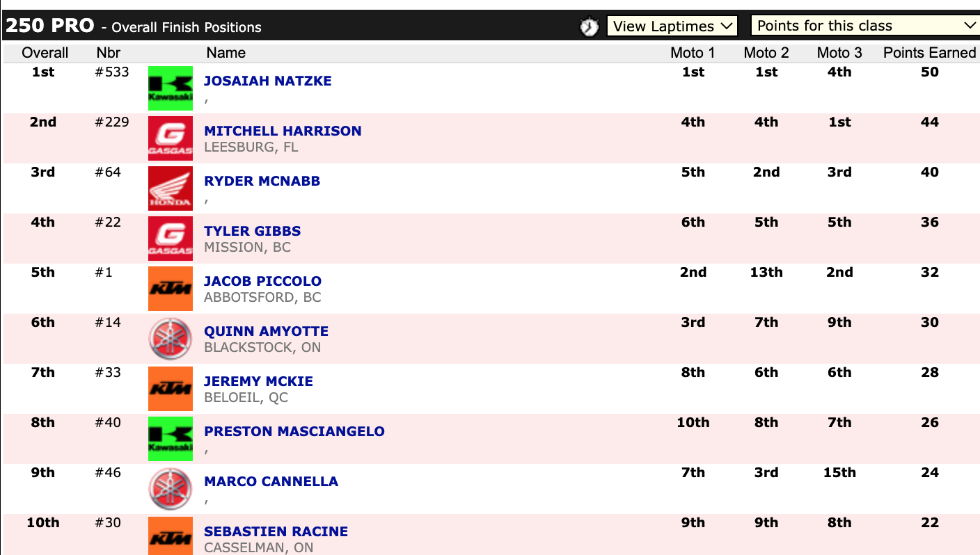Open Jeremy McKie's rider link

point(258,381)
